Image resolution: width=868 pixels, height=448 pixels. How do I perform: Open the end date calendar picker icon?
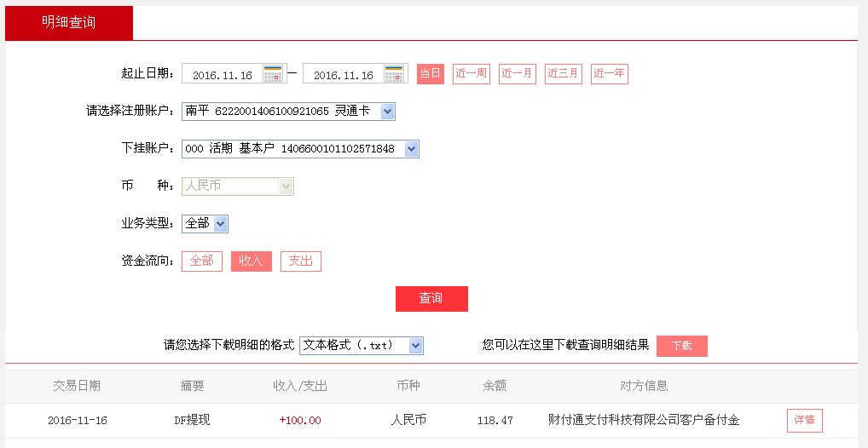click(x=394, y=74)
